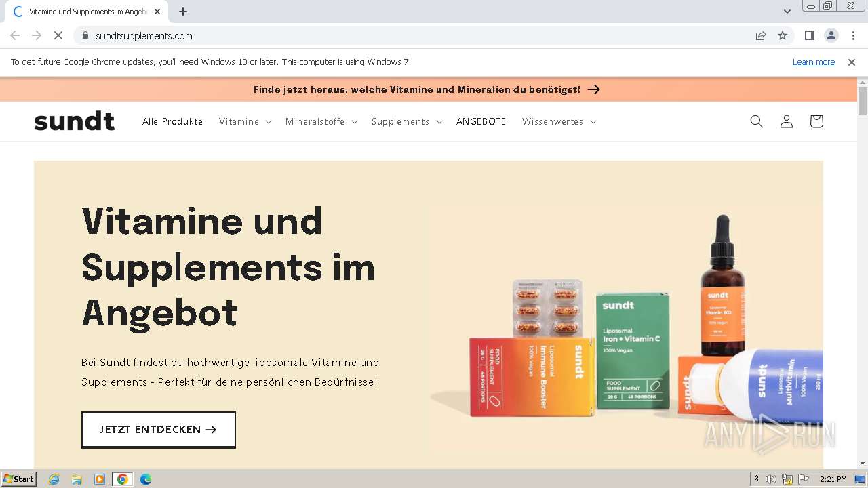This screenshot has height=488, width=868.
Task: View site information via padlock icon
Action: (85, 35)
